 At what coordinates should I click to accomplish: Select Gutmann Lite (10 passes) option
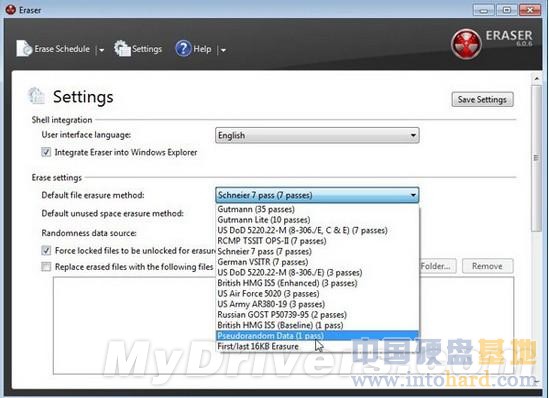tap(317, 220)
